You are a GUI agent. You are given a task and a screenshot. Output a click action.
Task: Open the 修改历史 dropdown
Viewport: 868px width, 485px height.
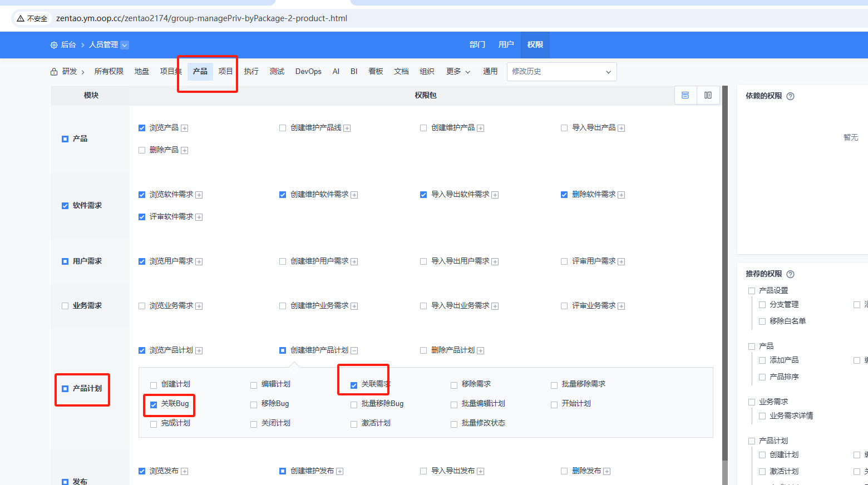[x=561, y=72]
